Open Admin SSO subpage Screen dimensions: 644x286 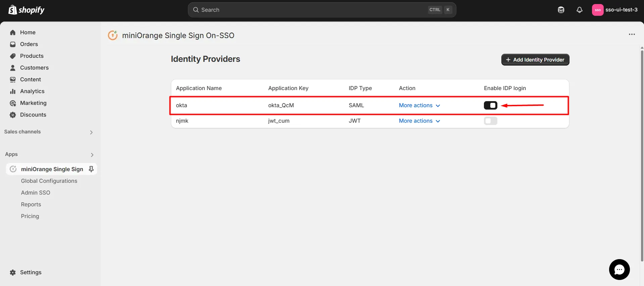tap(36, 193)
